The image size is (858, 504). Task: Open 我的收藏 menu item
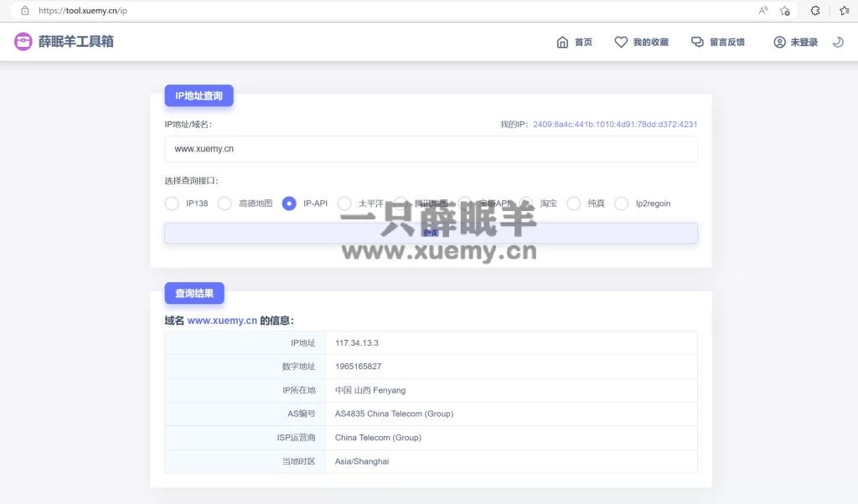[x=651, y=42]
